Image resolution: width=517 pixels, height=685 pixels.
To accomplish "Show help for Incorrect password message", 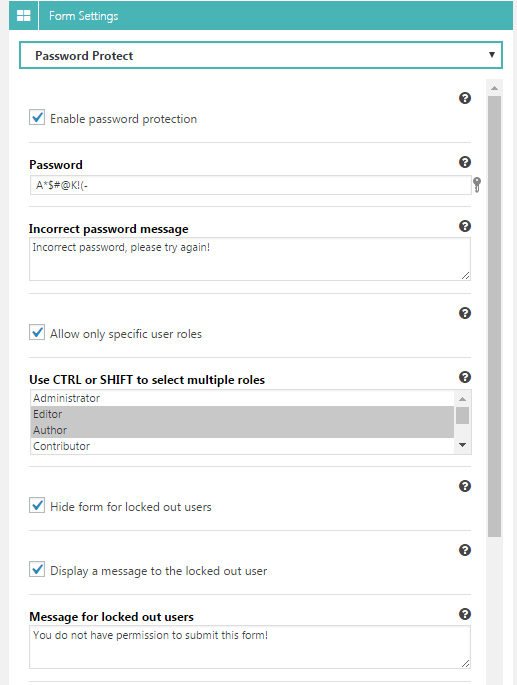I will point(465,226).
